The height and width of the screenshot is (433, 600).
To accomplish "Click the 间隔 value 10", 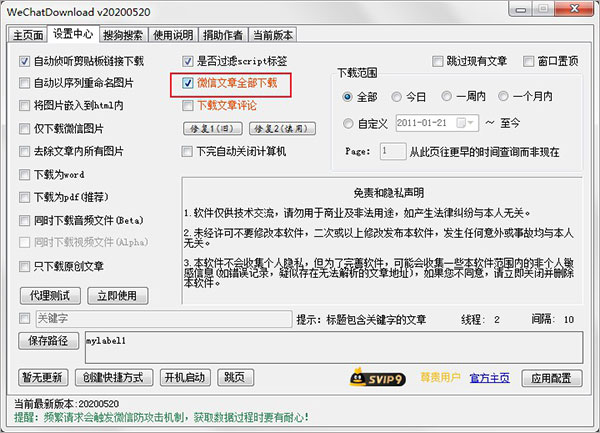I will point(569,319).
